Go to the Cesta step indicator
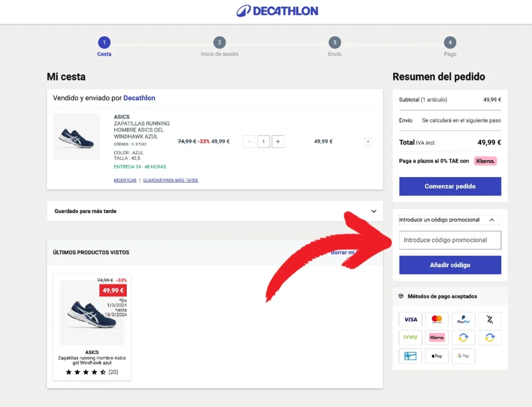Image resolution: width=532 pixels, height=407 pixels. click(x=104, y=44)
